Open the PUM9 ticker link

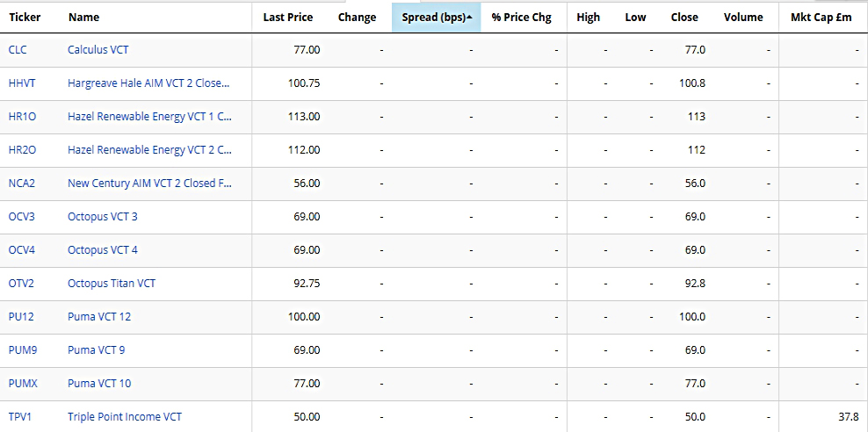point(23,349)
